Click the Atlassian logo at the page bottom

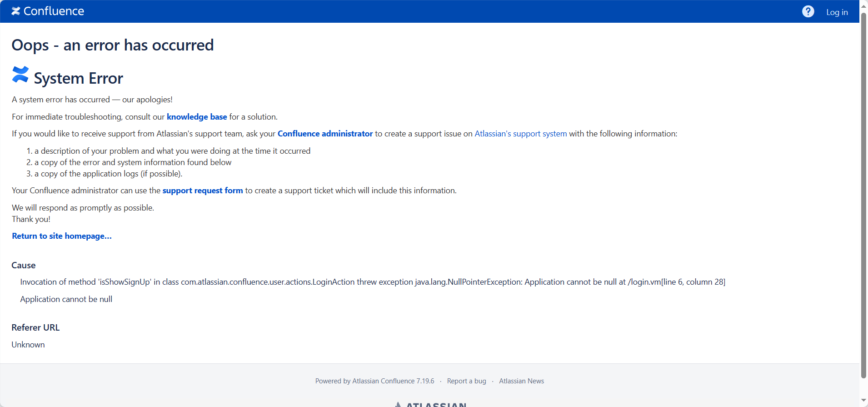pyautogui.click(x=430, y=404)
